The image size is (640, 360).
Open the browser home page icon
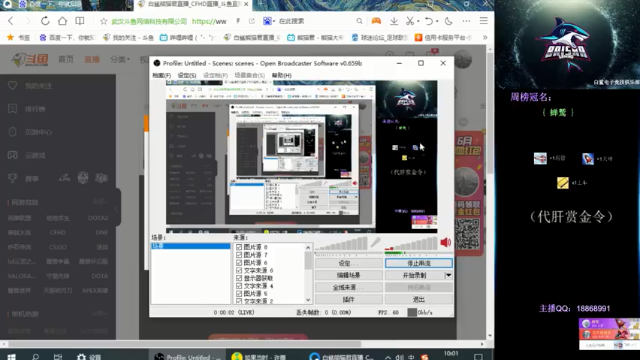point(62,21)
